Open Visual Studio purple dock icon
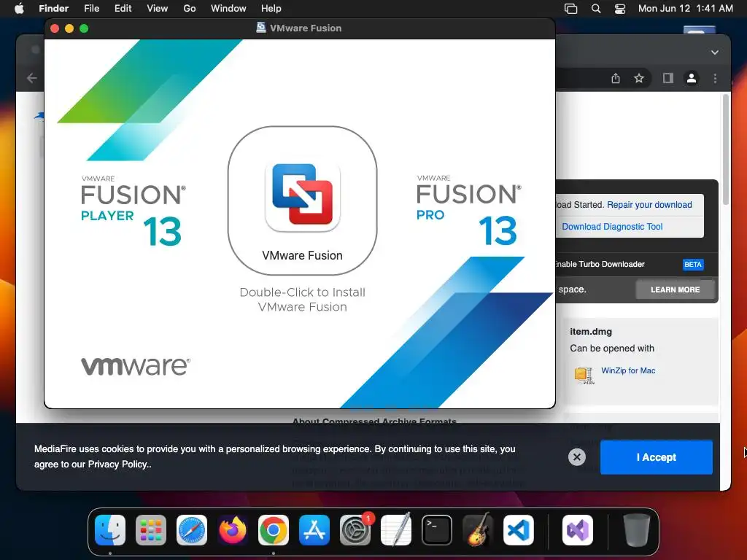This screenshot has width=747, height=560. click(x=578, y=530)
